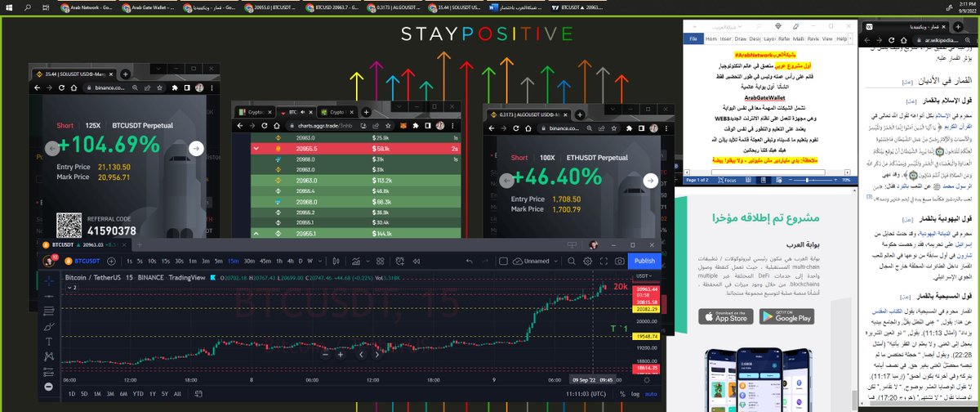Switch to the Arab Gate Wallet taskbar window
The image size is (980, 412).
point(149,8)
